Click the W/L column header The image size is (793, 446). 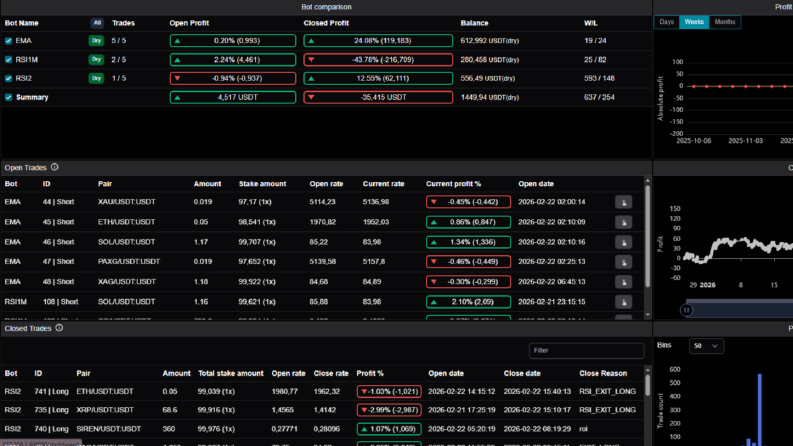[591, 23]
